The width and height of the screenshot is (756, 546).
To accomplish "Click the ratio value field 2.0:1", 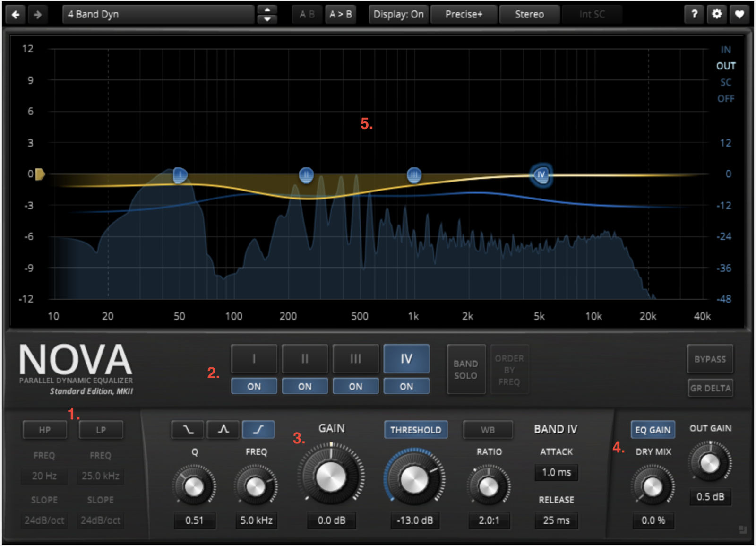I will (x=489, y=520).
